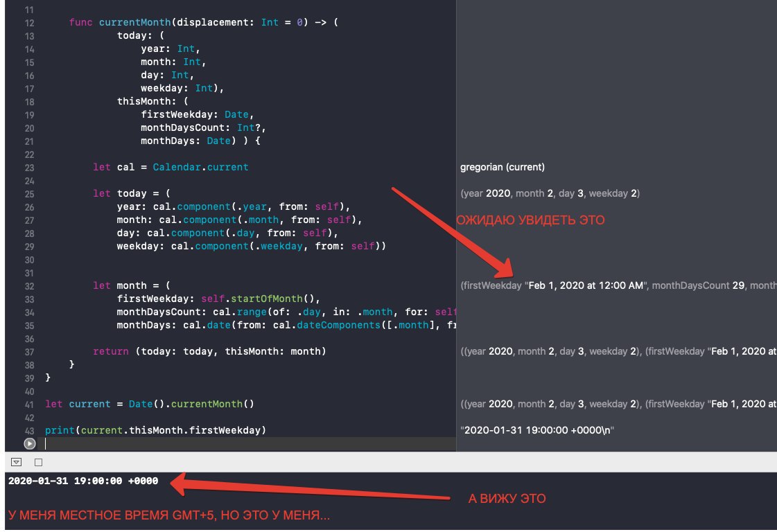Click 'monthDays: cal.date' on line 35

click(173, 325)
